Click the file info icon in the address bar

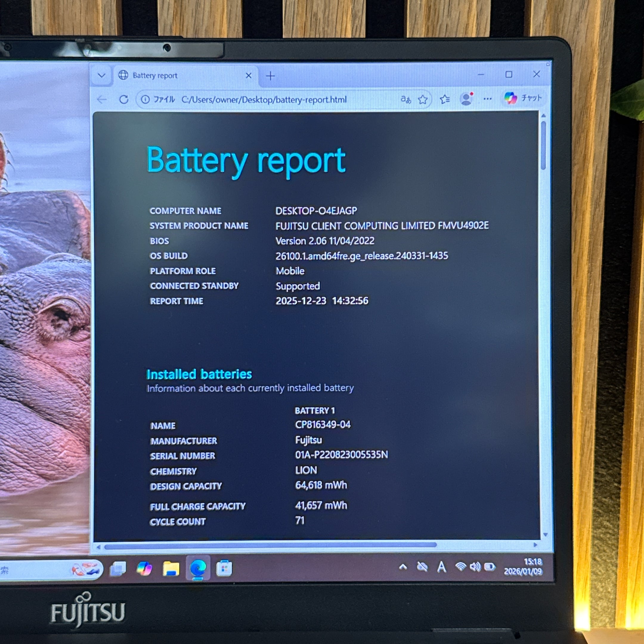point(145,99)
